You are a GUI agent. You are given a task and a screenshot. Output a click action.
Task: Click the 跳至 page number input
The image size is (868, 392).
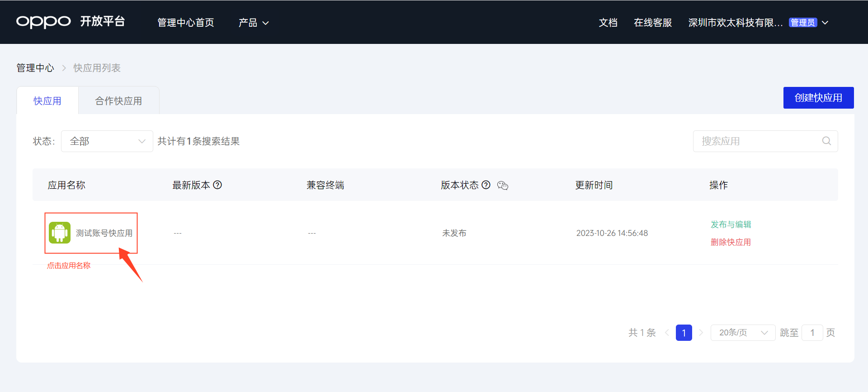(x=812, y=333)
